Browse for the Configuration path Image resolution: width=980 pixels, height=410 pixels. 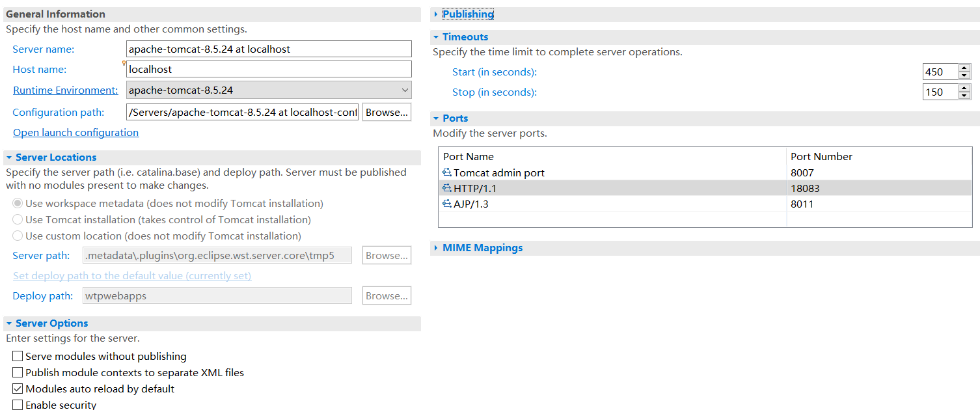coord(387,113)
